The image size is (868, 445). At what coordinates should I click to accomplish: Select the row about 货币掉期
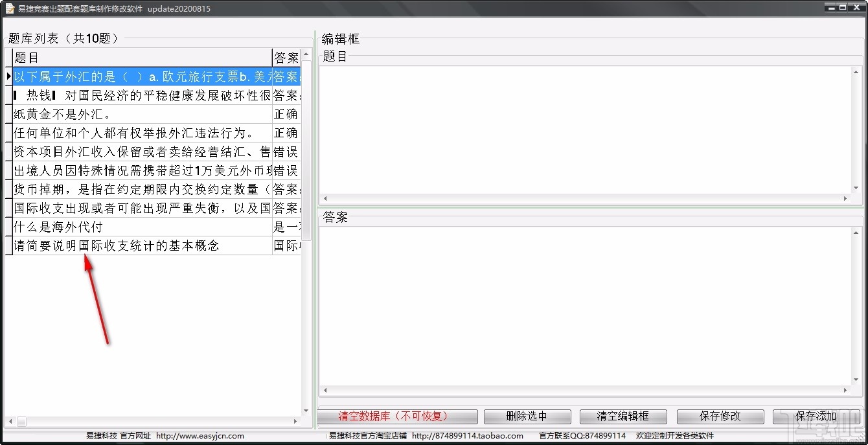[x=130, y=189]
